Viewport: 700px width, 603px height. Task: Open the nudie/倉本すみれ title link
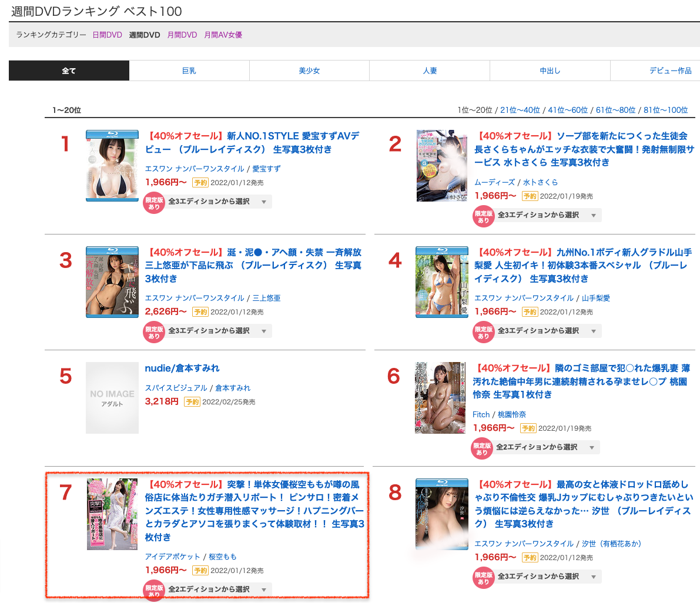point(182,369)
